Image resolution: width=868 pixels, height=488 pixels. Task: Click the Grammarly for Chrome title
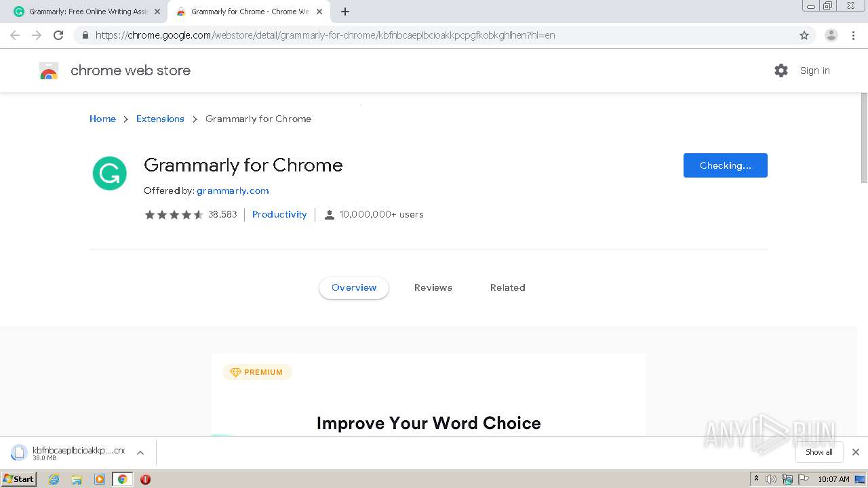243,165
